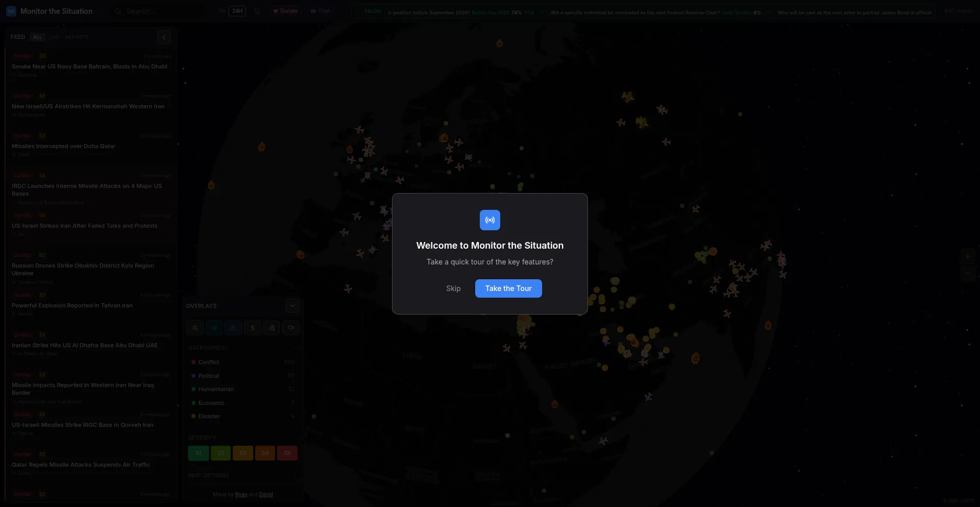Open the Chat panel
980x507 pixels.
click(x=320, y=11)
